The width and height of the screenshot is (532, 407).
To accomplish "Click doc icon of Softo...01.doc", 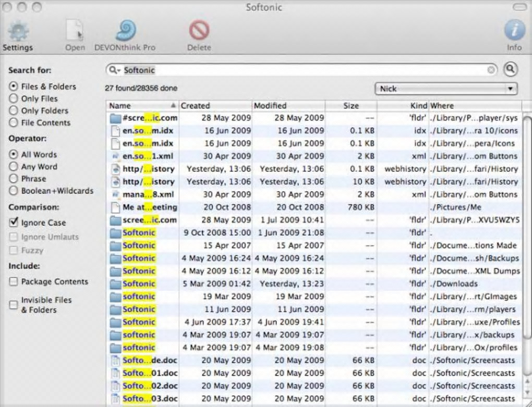I will 116,373.
